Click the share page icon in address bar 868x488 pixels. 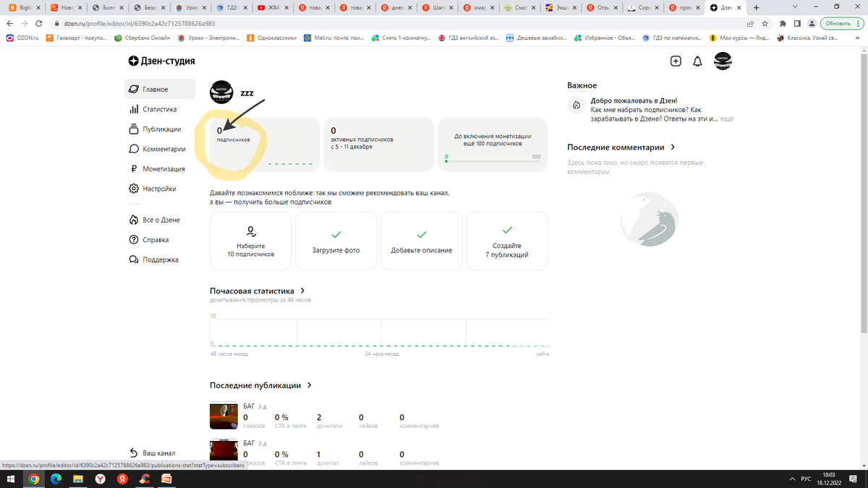coord(751,23)
